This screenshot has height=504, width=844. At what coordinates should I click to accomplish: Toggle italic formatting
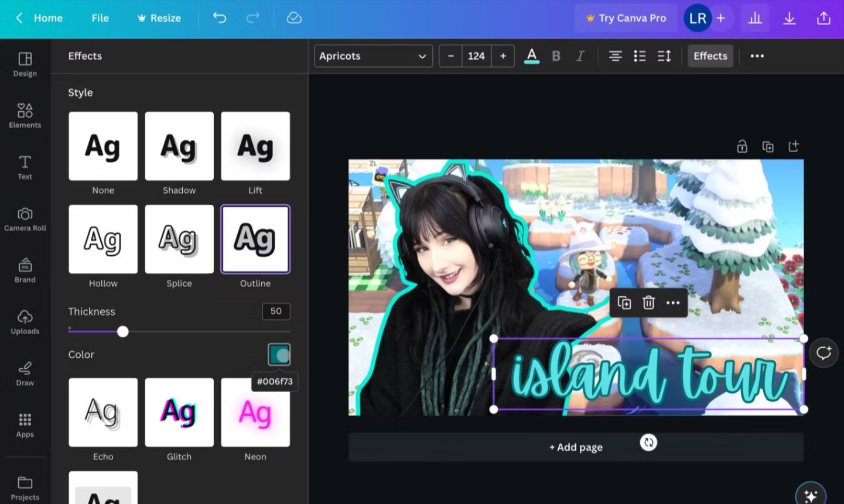click(x=580, y=56)
